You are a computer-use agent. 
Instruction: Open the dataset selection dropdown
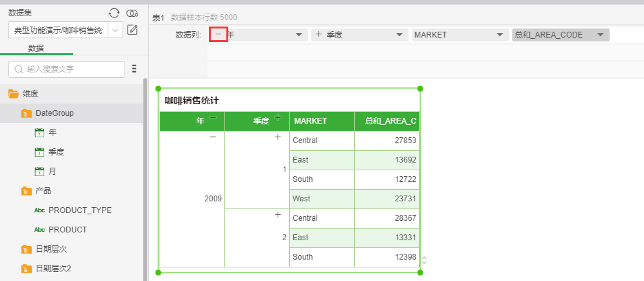[115, 30]
